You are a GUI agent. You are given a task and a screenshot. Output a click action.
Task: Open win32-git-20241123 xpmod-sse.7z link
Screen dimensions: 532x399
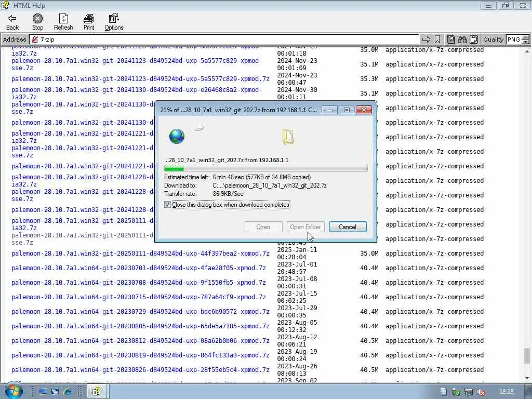[137, 64]
